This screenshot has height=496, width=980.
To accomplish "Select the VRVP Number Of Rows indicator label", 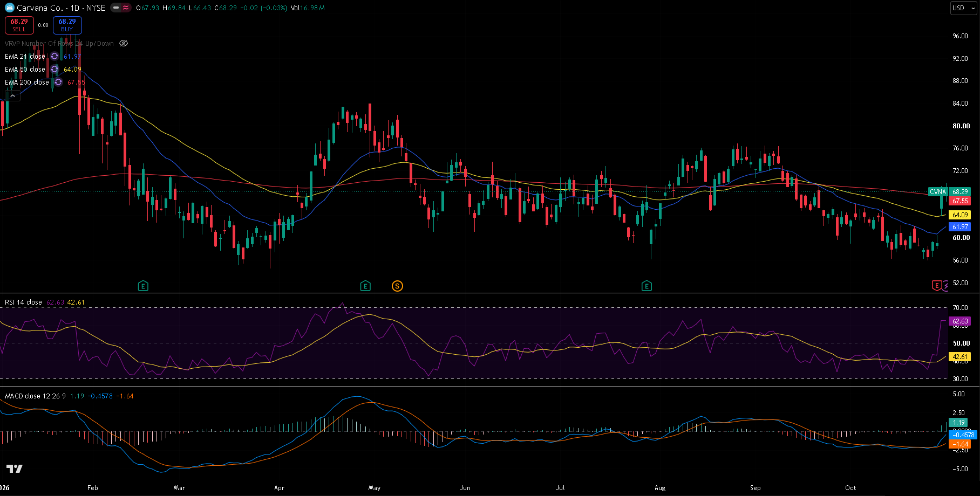I will coord(59,44).
